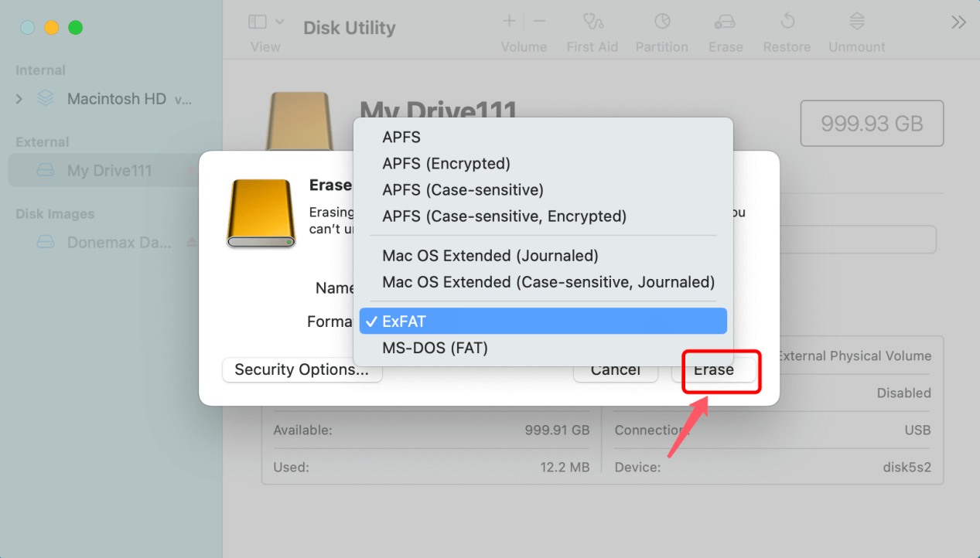Pick APFS (Encrypted) from the format list

pos(445,163)
